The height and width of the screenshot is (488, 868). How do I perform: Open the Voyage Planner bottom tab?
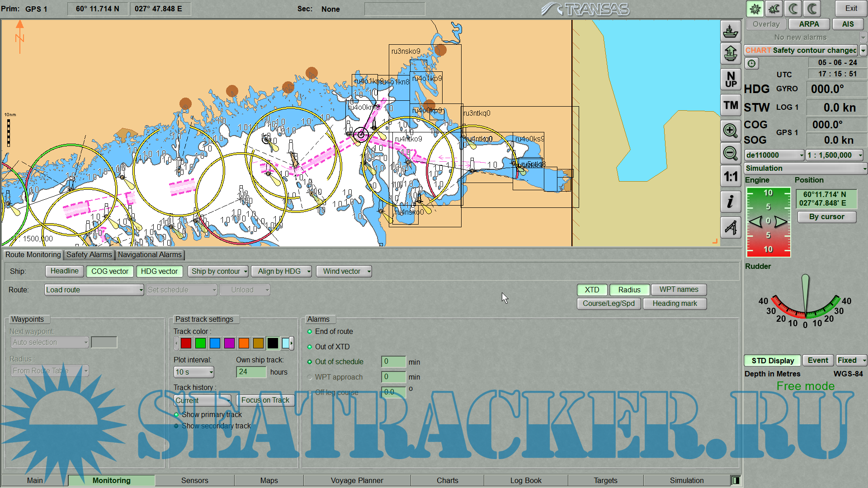coord(357,480)
